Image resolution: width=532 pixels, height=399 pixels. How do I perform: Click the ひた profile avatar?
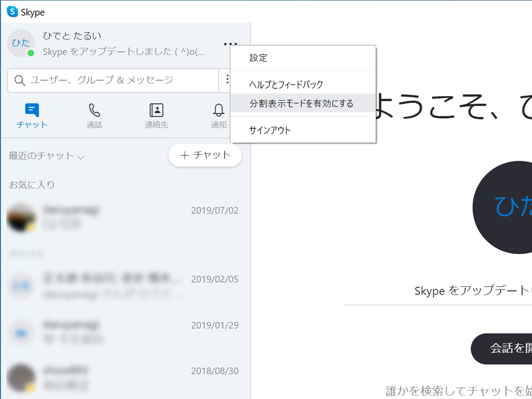click(21, 43)
